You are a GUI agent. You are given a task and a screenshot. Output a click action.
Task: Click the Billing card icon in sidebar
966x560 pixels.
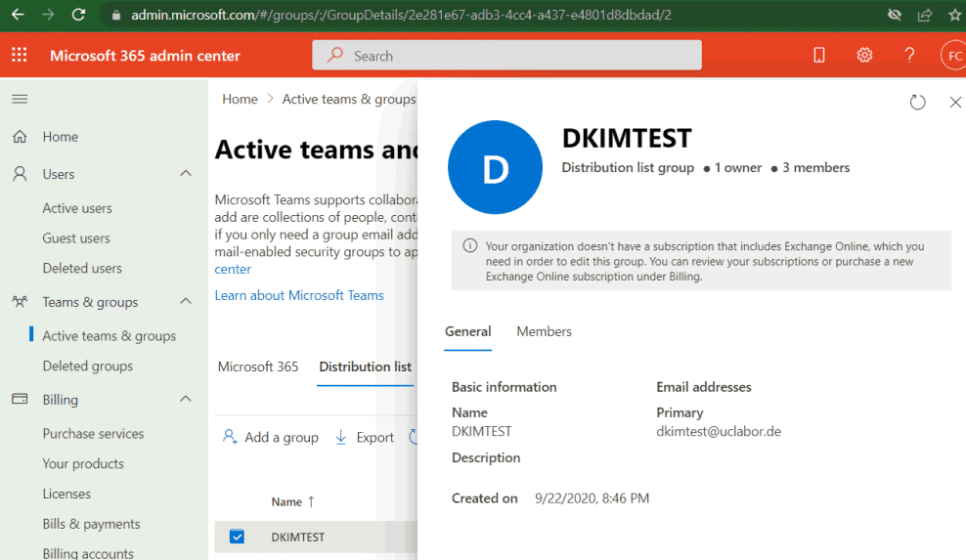[20, 399]
